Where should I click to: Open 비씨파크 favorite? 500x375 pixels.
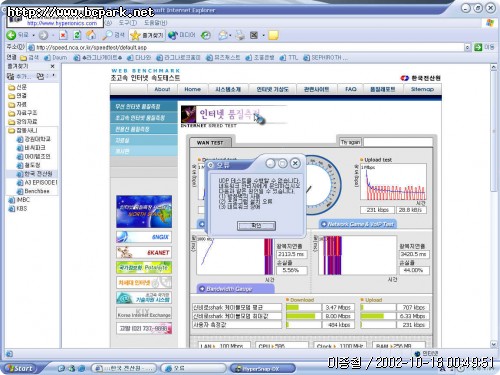point(31,148)
